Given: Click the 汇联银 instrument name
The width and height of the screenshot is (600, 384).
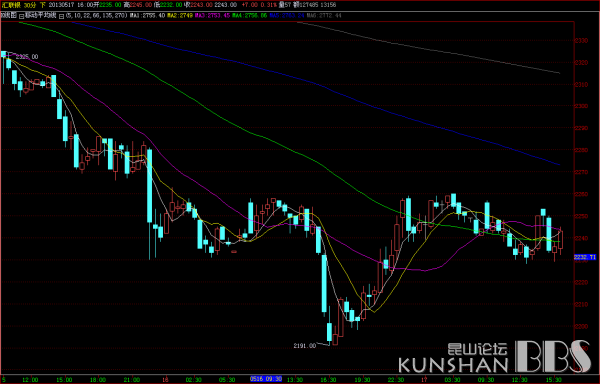Looking at the screenshot, I should click(11, 5).
